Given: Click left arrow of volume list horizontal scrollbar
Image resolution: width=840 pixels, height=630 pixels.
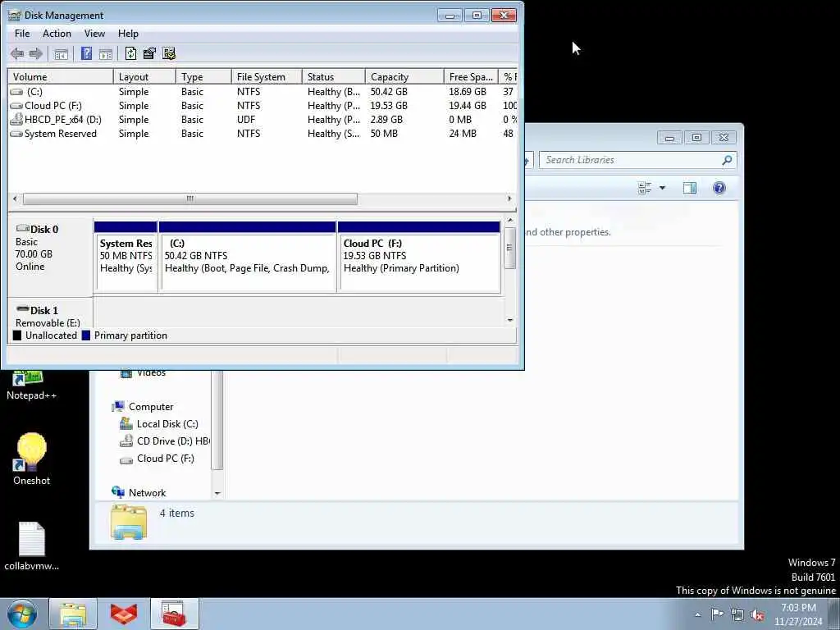Looking at the screenshot, I should [15, 199].
